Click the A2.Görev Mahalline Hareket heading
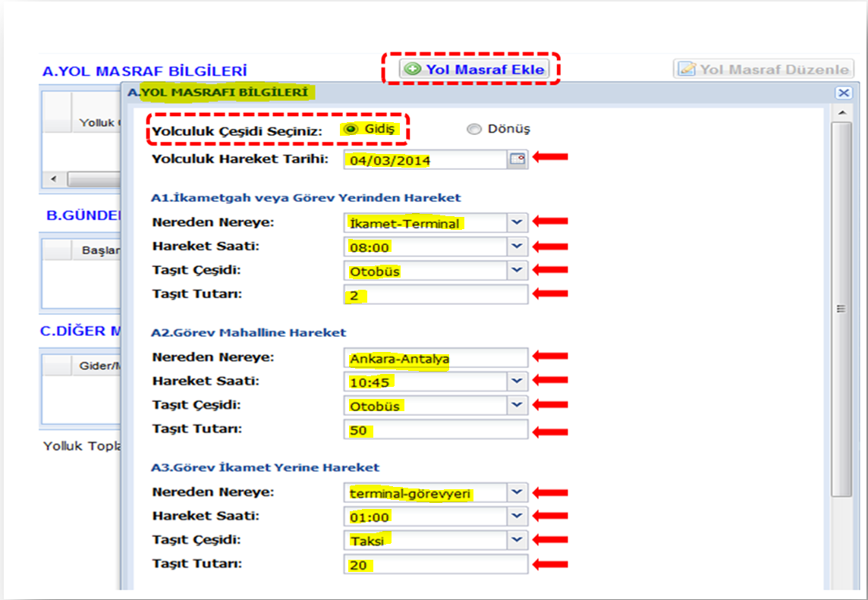The height and width of the screenshot is (600, 868). tap(249, 333)
